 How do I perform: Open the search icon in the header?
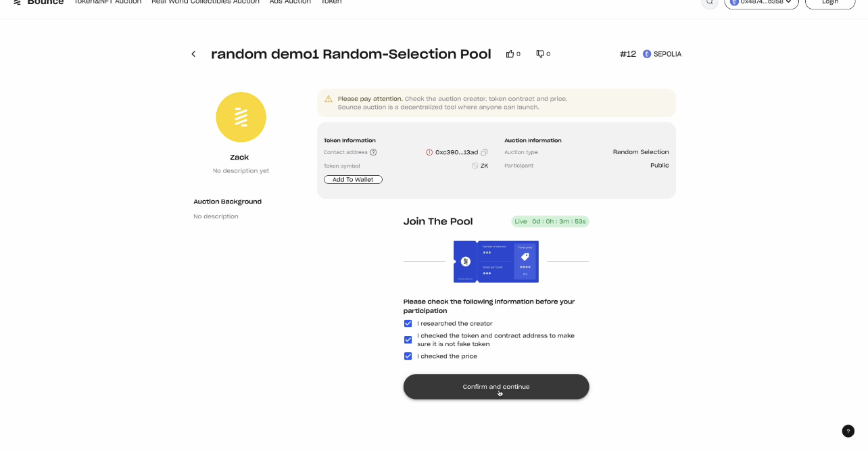(x=710, y=2)
